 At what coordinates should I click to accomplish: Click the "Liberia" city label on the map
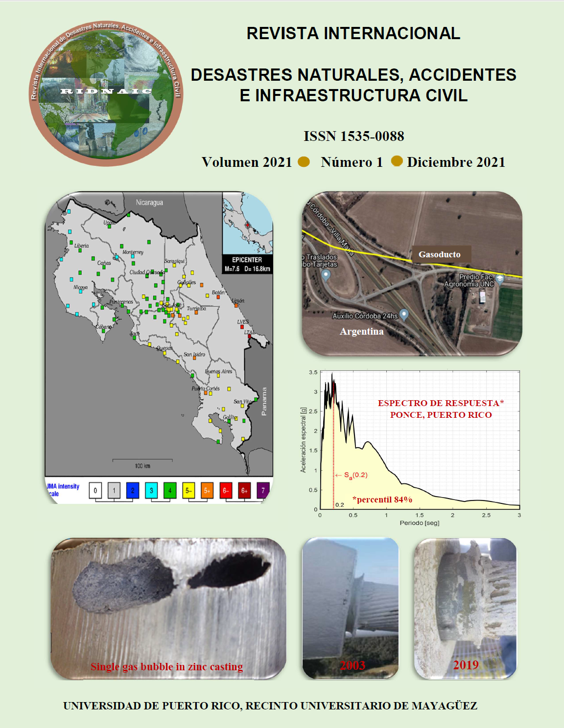(82, 246)
